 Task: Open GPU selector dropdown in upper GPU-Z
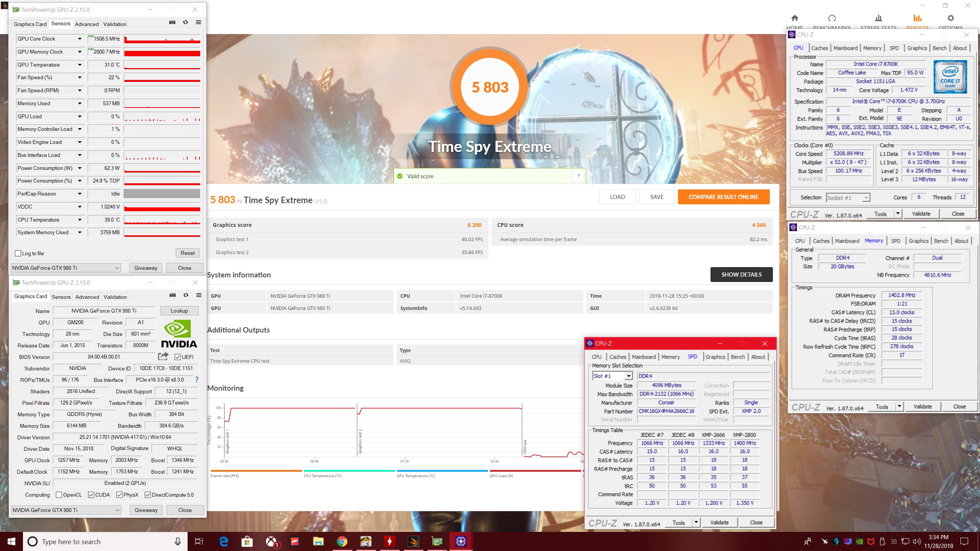coord(66,268)
